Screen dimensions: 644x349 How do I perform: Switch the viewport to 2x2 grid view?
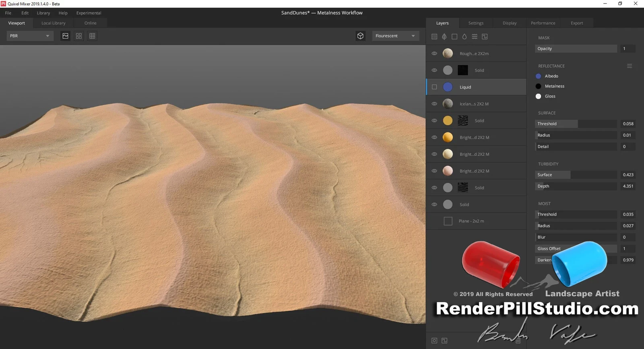tap(79, 36)
